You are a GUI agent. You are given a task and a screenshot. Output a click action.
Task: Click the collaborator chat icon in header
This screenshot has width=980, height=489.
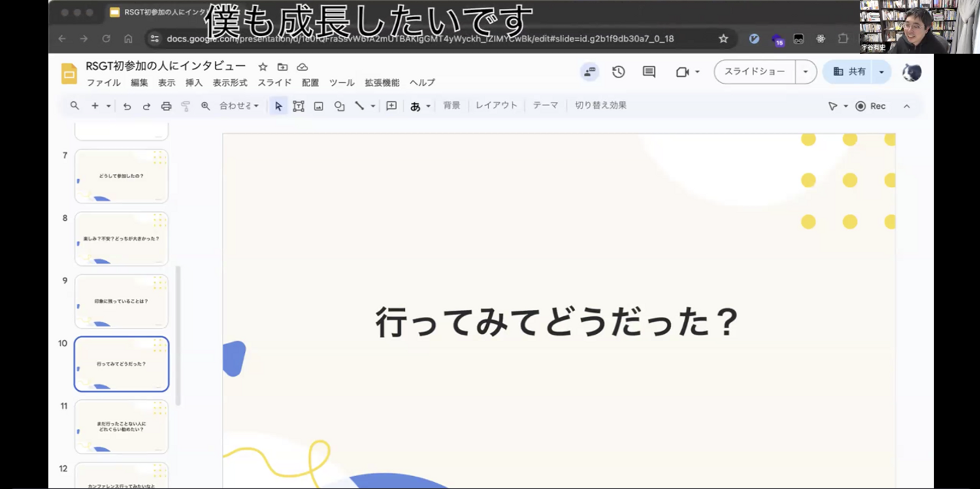tap(589, 71)
